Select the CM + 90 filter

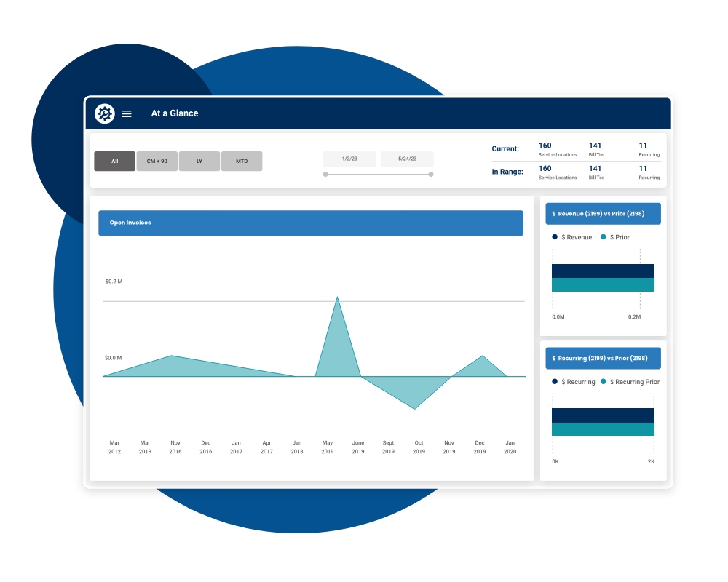157,161
